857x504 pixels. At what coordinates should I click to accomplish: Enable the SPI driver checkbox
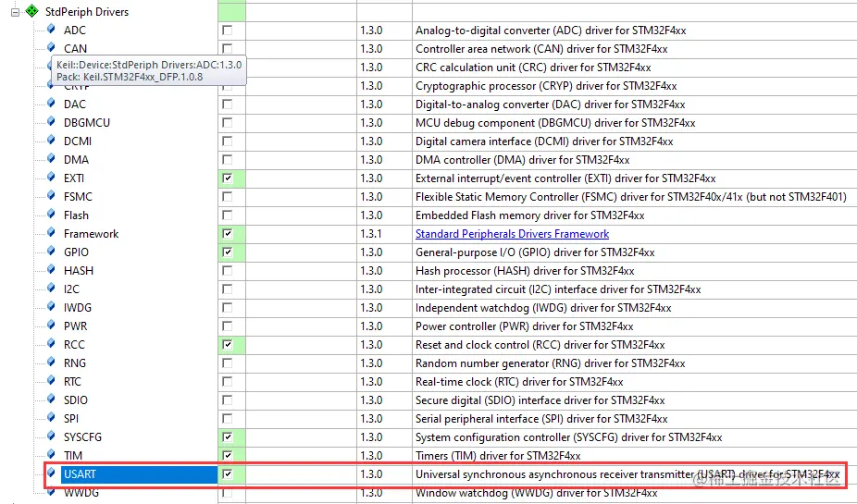pyautogui.click(x=228, y=418)
